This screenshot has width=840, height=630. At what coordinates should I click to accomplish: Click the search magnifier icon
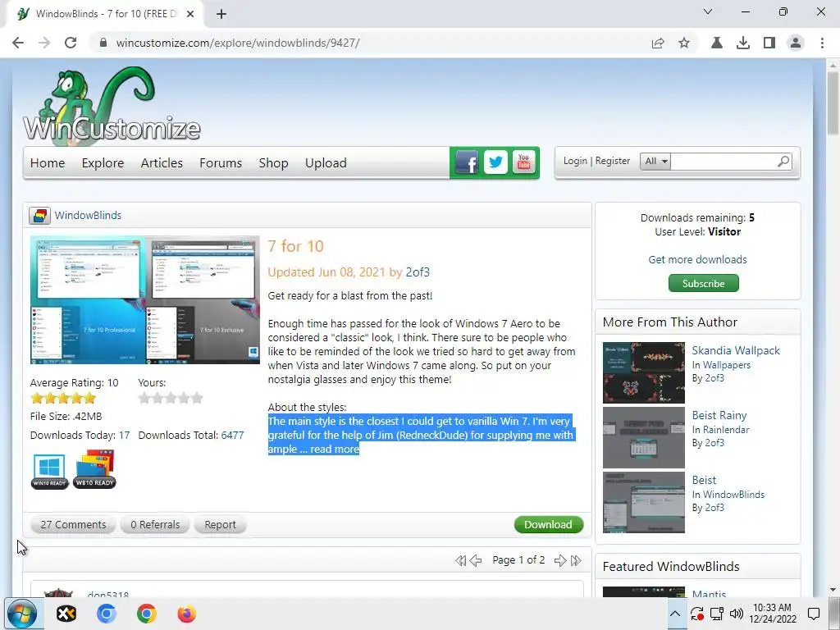pos(783,162)
